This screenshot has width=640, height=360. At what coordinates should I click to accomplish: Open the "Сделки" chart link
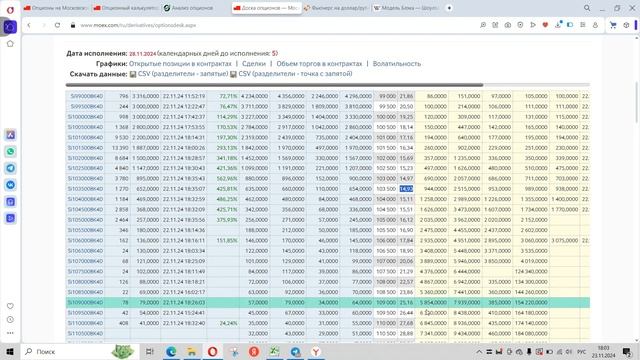(x=253, y=64)
